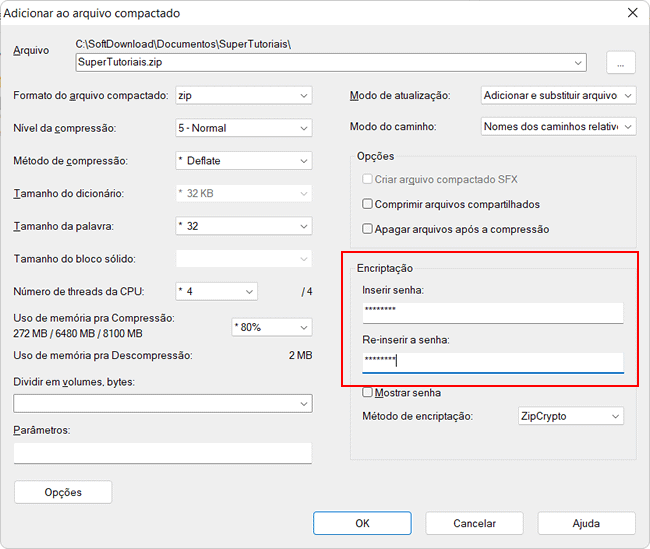This screenshot has height=549, width=650.
Task: Enable Comprimir arquivos compartilhados checkbox
Action: tap(367, 204)
